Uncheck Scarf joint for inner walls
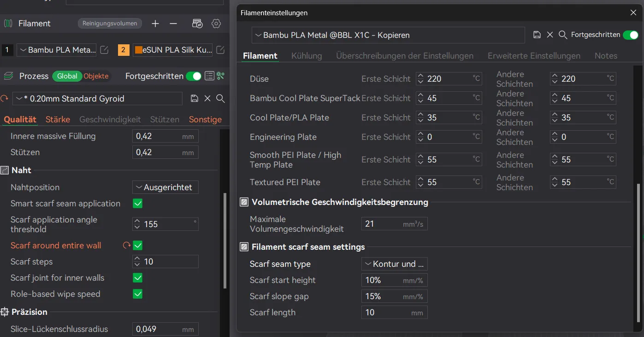644x337 pixels. click(x=137, y=278)
